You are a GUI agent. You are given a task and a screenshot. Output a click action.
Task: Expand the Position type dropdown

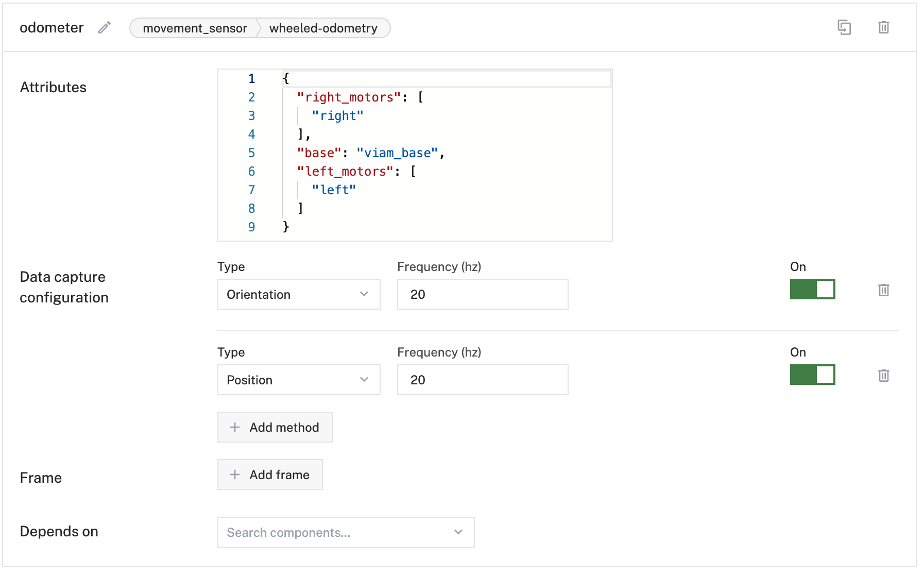[x=299, y=380]
